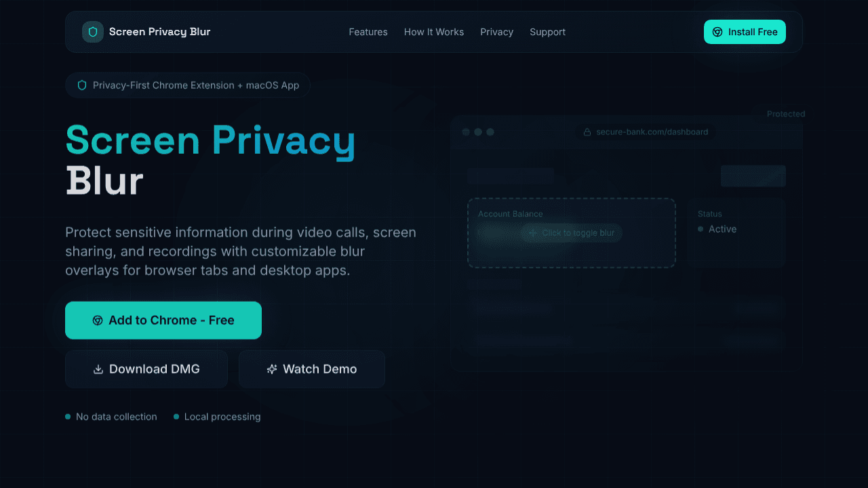Click the blur icon in the toggle pill

(x=533, y=233)
